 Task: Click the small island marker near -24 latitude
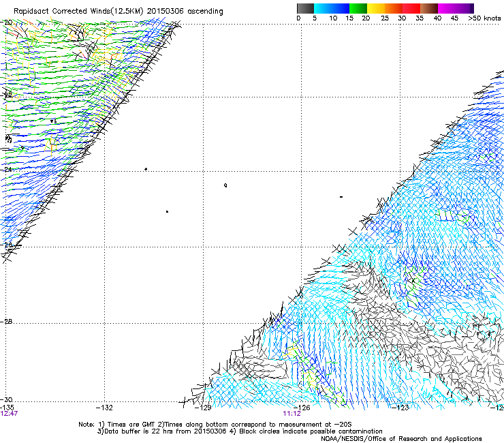click(146, 169)
